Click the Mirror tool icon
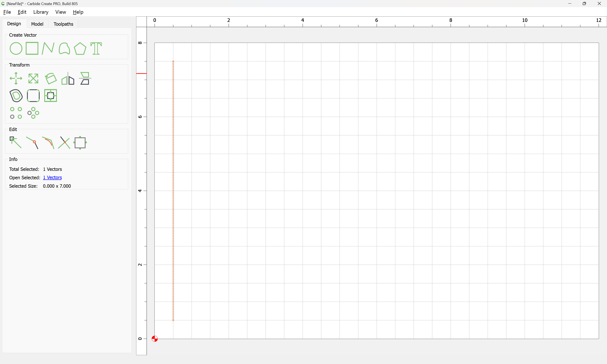This screenshot has width=607, height=364. click(68, 79)
